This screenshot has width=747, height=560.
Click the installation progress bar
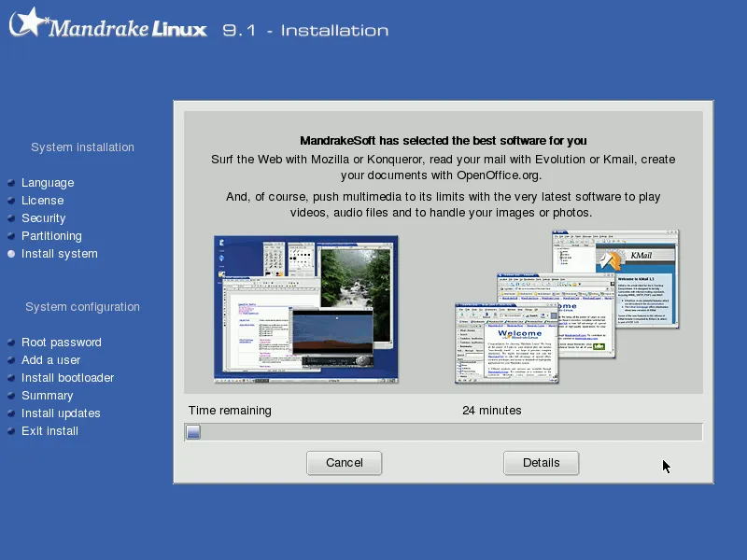pos(444,432)
